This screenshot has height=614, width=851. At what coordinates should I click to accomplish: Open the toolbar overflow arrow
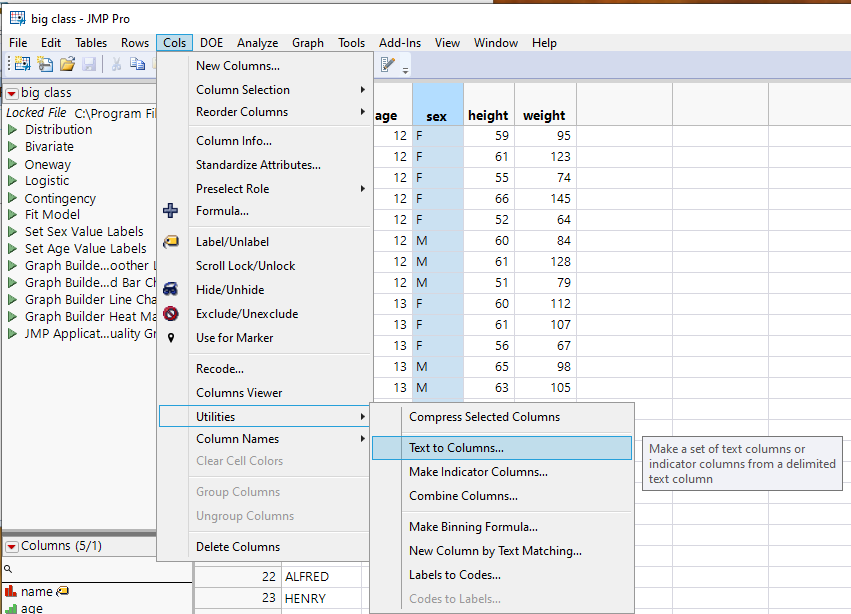pyautogui.click(x=405, y=69)
